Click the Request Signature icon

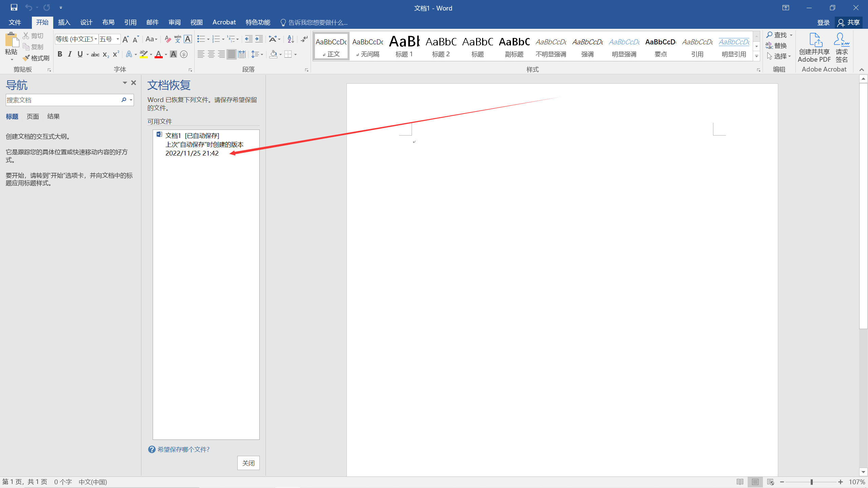pyautogui.click(x=842, y=48)
